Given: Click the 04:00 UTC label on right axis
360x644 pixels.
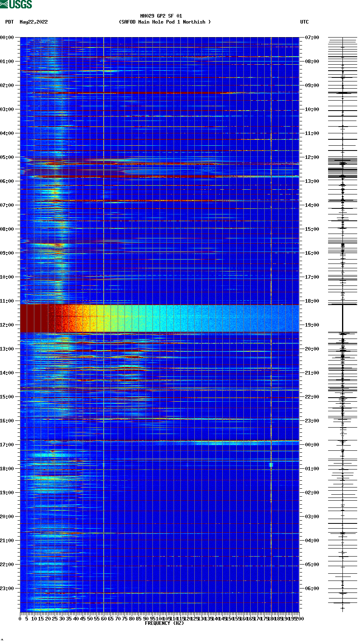Looking at the screenshot, I should click(x=312, y=541).
